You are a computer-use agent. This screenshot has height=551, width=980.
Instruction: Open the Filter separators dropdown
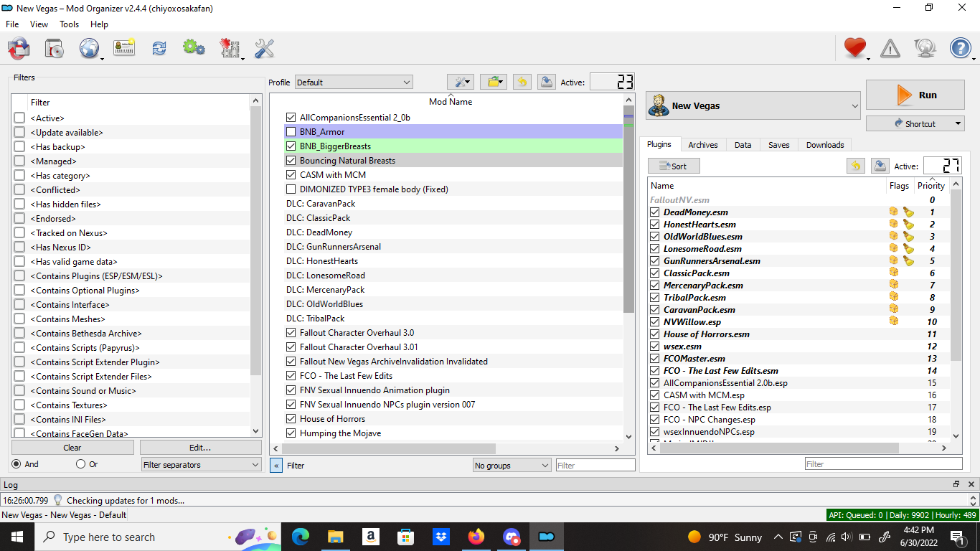[201, 465]
